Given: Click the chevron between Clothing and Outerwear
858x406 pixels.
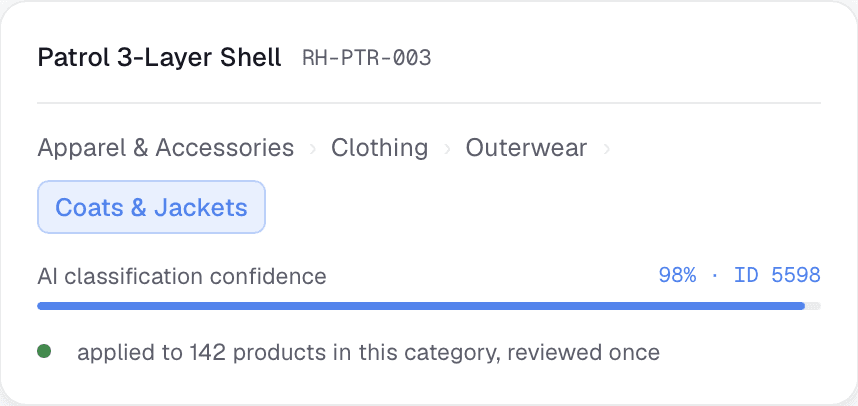Looking at the screenshot, I should point(447,149).
